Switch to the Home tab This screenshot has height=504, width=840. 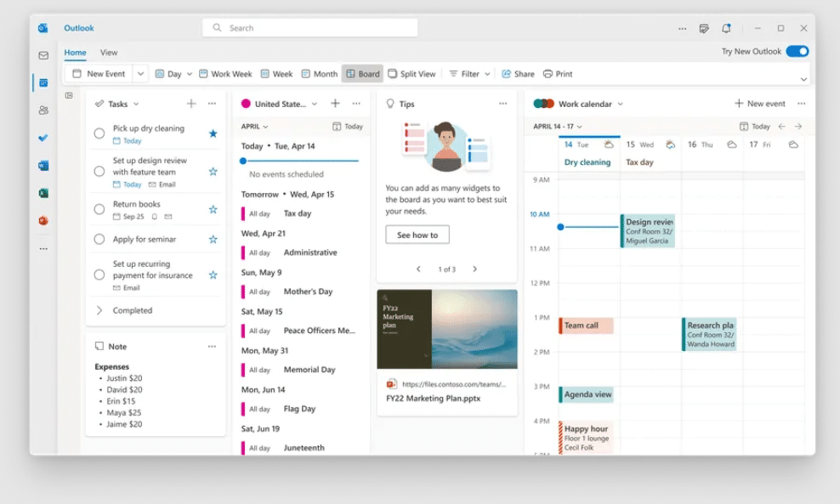tap(75, 53)
